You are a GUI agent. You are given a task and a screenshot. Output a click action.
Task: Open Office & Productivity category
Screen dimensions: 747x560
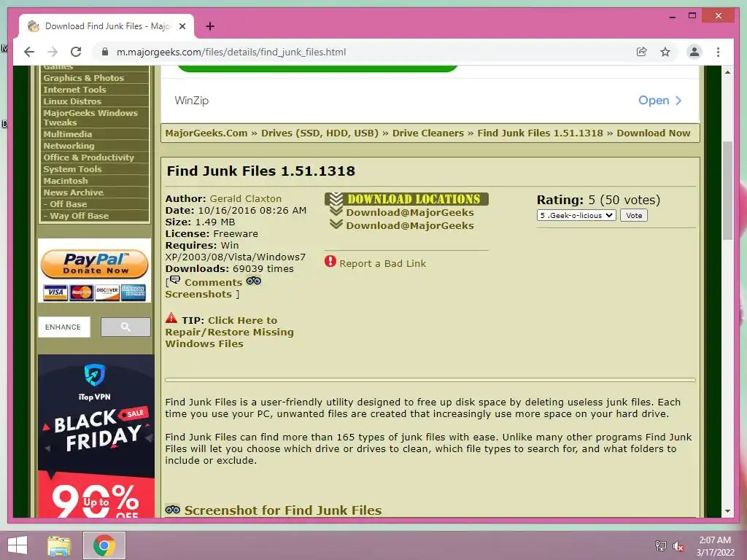pos(88,157)
